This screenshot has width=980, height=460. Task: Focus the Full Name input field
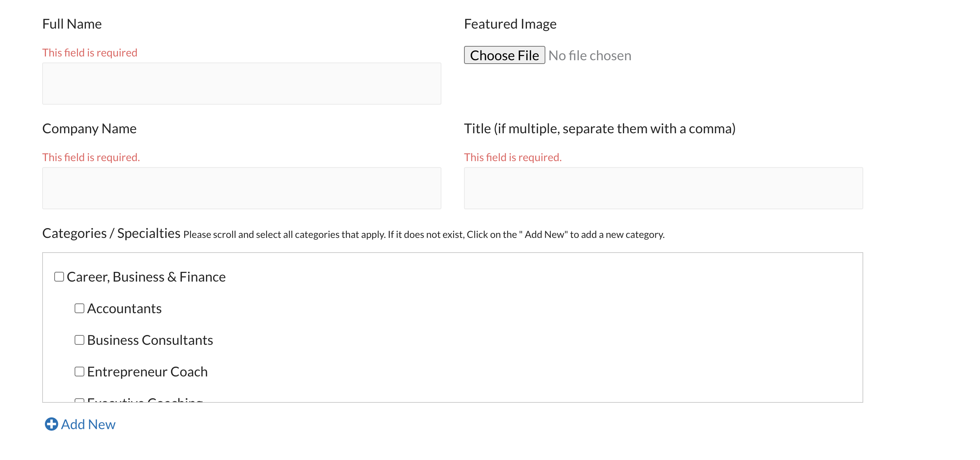[x=241, y=83]
